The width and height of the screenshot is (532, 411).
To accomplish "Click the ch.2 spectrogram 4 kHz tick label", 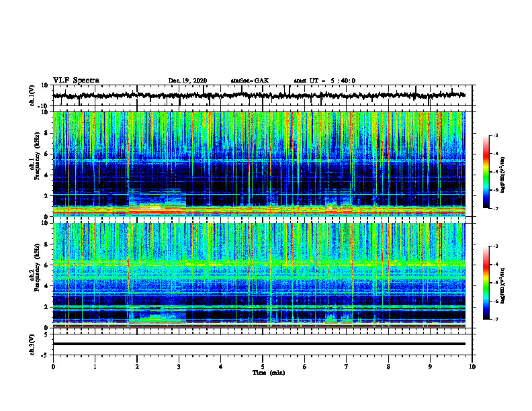I will 47,286.
